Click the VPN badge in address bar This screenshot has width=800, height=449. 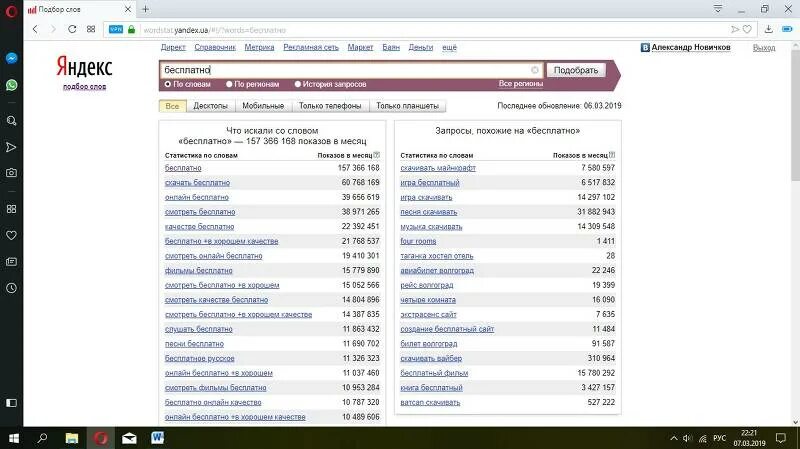(x=116, y=30)
